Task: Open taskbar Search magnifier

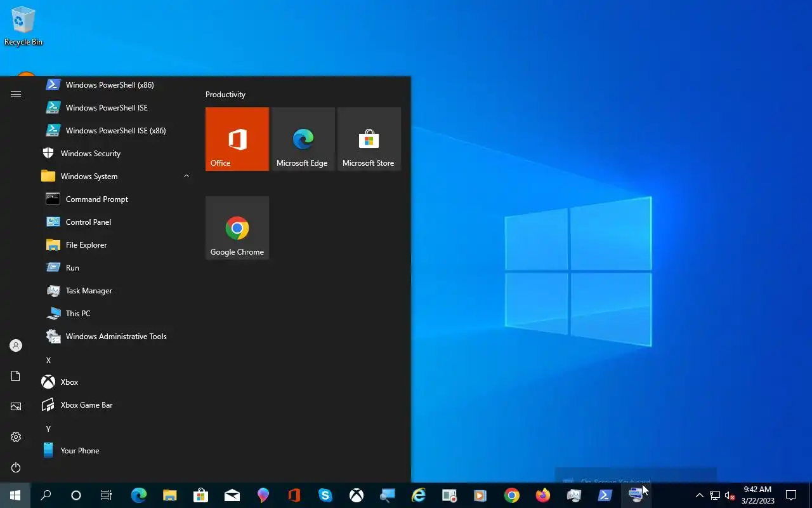Action: coord(46,495)
